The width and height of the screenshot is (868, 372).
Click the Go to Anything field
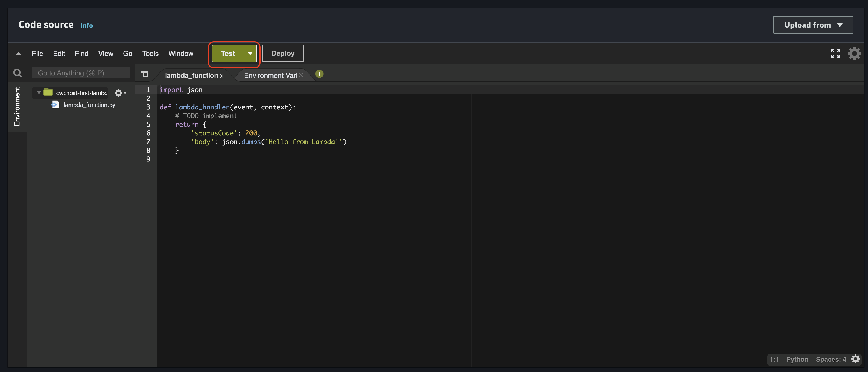pyautogui.click(x=81, y=73)
